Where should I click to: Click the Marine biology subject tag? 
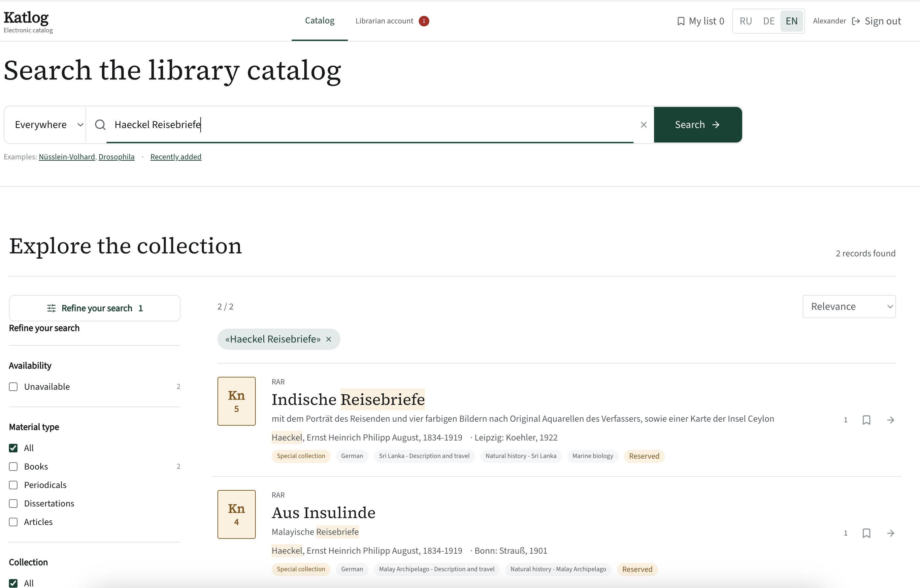click(x=593, y=456)
